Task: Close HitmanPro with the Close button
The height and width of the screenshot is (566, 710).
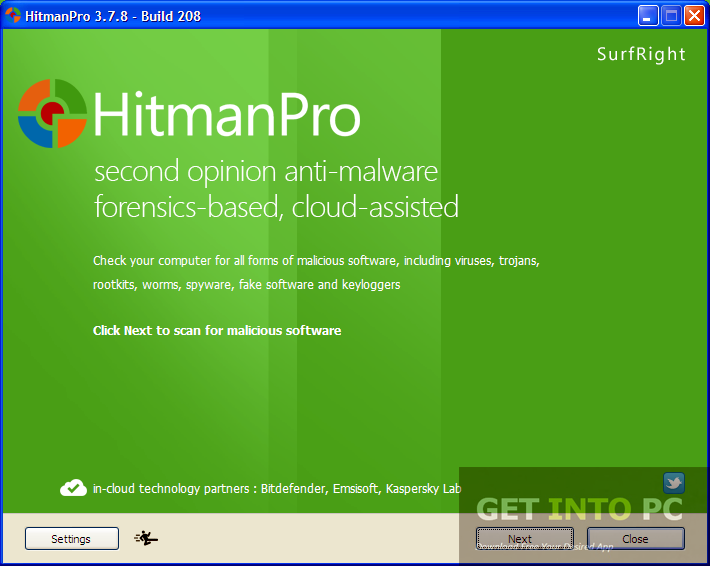Action: (635, 538)
